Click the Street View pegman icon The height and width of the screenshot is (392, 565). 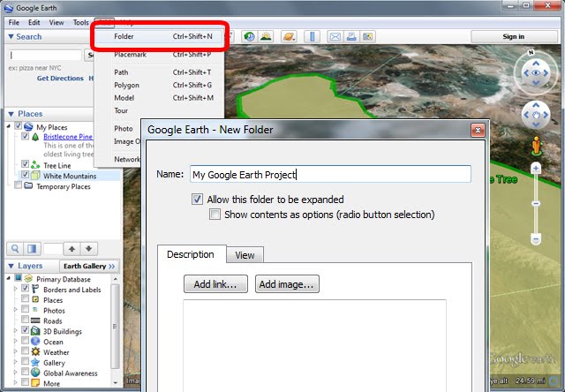click(537, 146)
